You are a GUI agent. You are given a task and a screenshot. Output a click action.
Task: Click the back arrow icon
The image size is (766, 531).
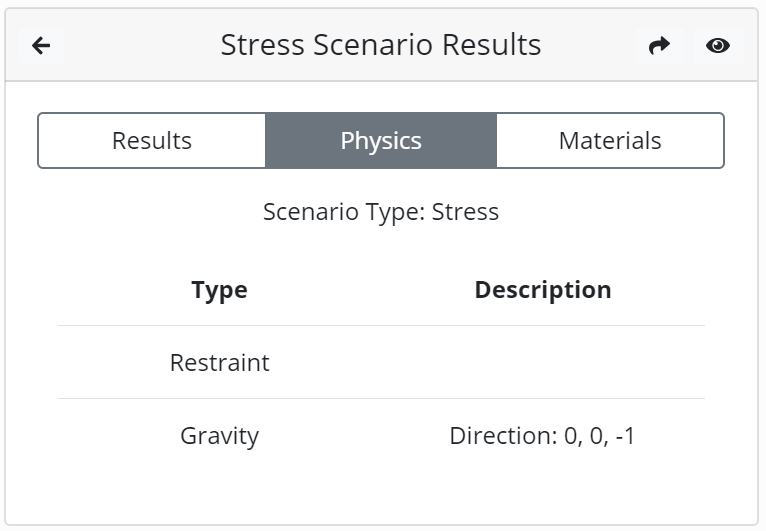coord(41,45)
